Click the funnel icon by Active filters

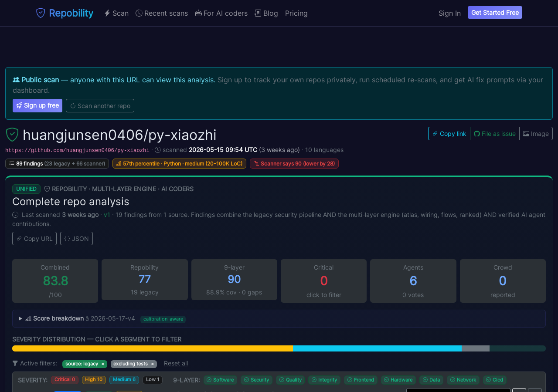(x=15, y=363)
